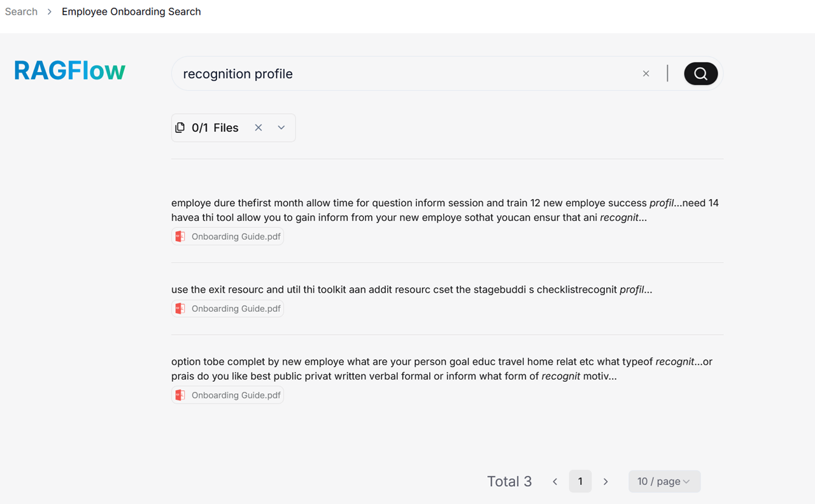Viewport: 815px width, 504px height.
Task: Select page 1 in pagination
Action: (580, 481)
